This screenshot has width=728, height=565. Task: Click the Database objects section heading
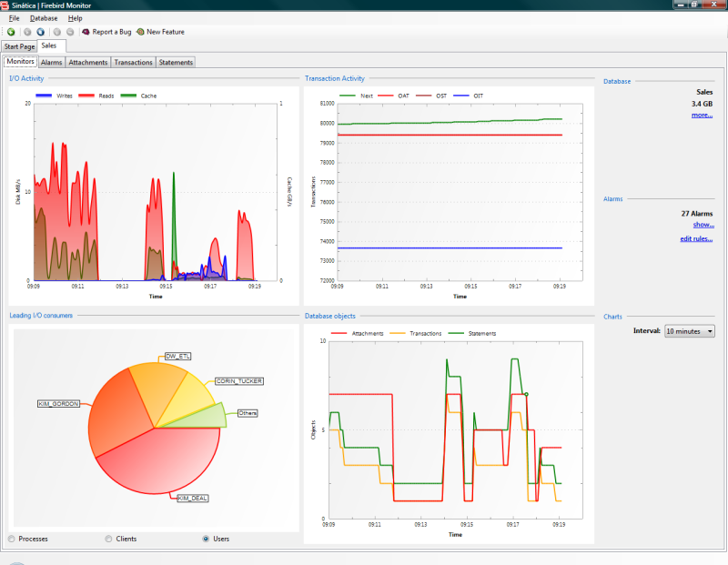[330, 316]
